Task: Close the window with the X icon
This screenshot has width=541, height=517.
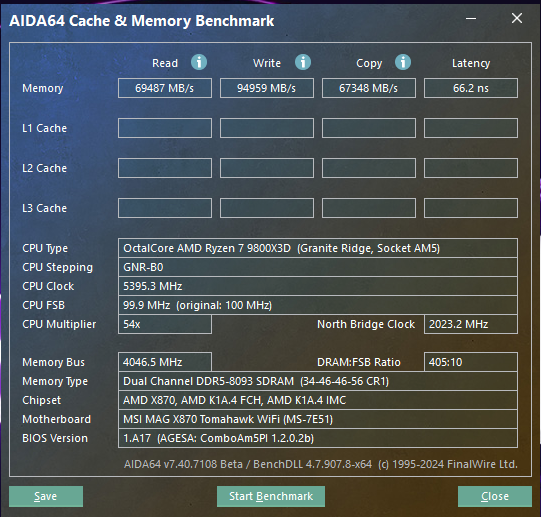Action: click(x=517, y=18)
